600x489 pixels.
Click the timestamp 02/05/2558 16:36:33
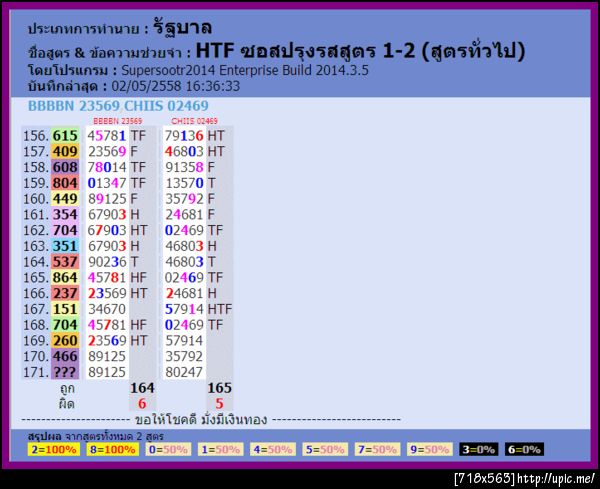[x=176, y=86]
